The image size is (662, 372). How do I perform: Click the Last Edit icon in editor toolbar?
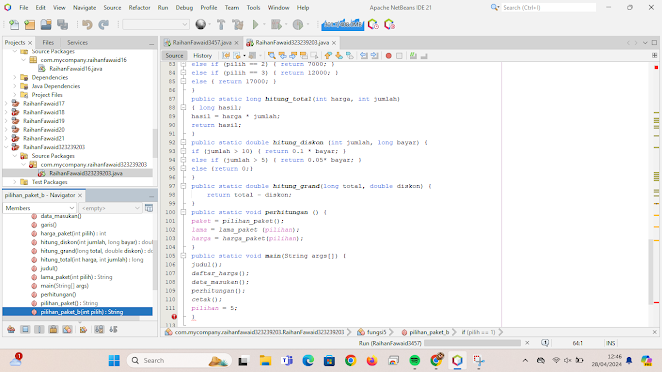coord(226,56)
